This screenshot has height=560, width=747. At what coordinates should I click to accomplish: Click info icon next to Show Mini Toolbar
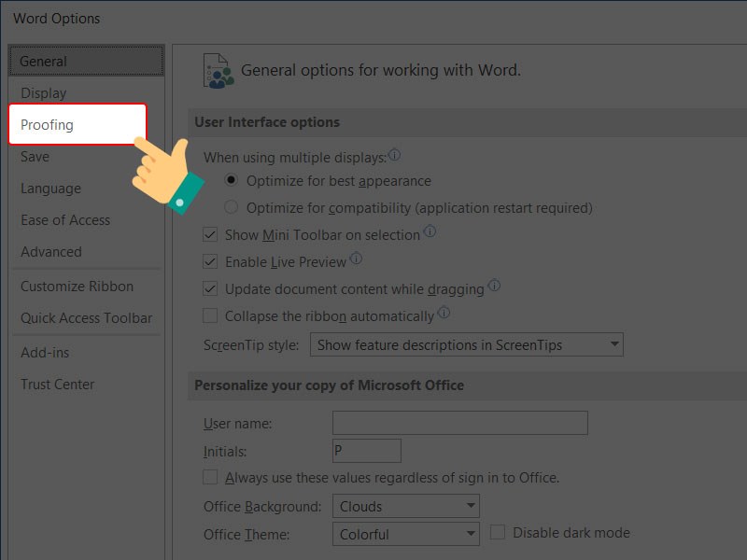point(430,232)
